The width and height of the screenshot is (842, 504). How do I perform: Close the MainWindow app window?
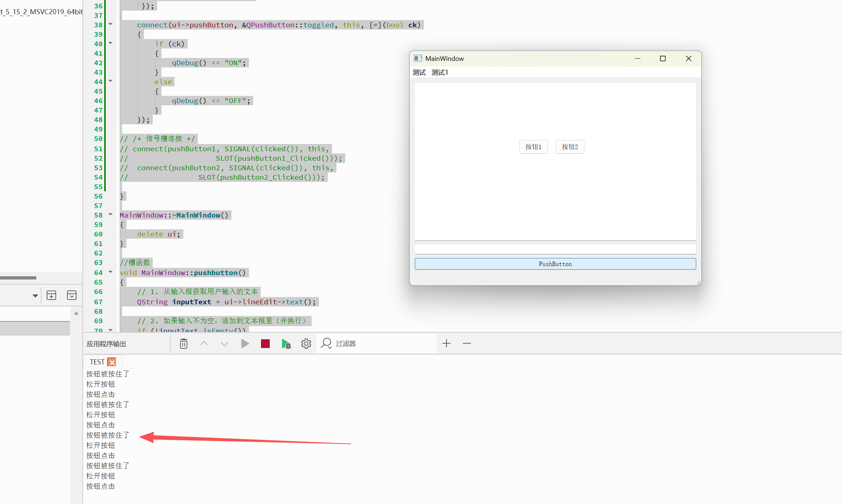[x=689, y=59]
